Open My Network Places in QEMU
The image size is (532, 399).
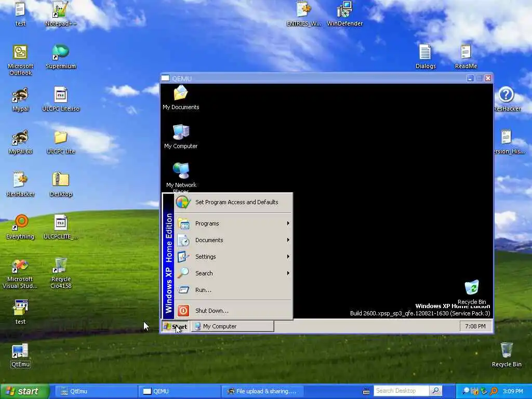181,177
